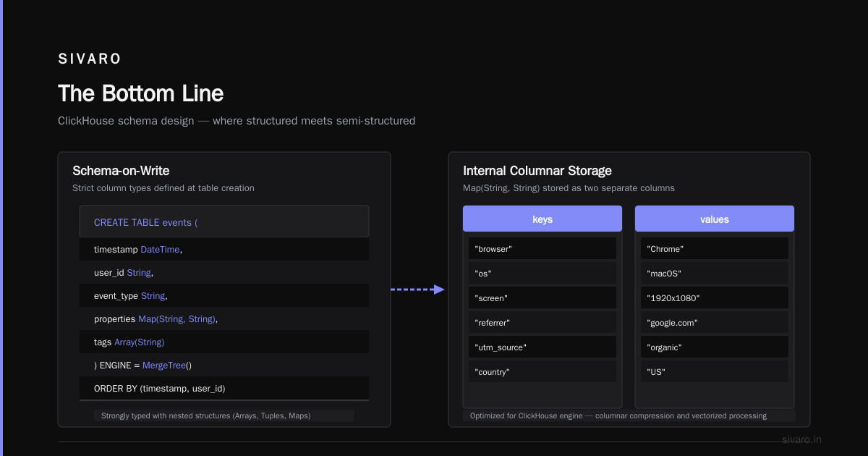This screenshot has width=868, height=456.
Task: Select the user_id String row
Action: 224,272
